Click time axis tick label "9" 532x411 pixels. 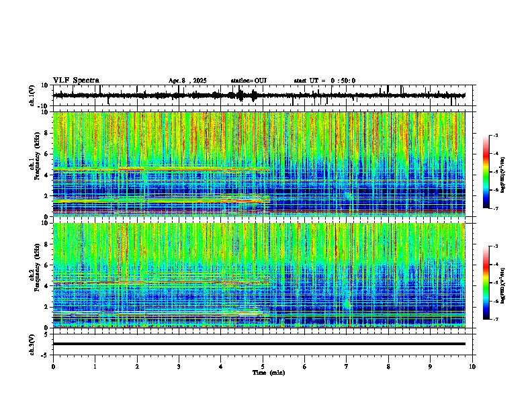430,367
